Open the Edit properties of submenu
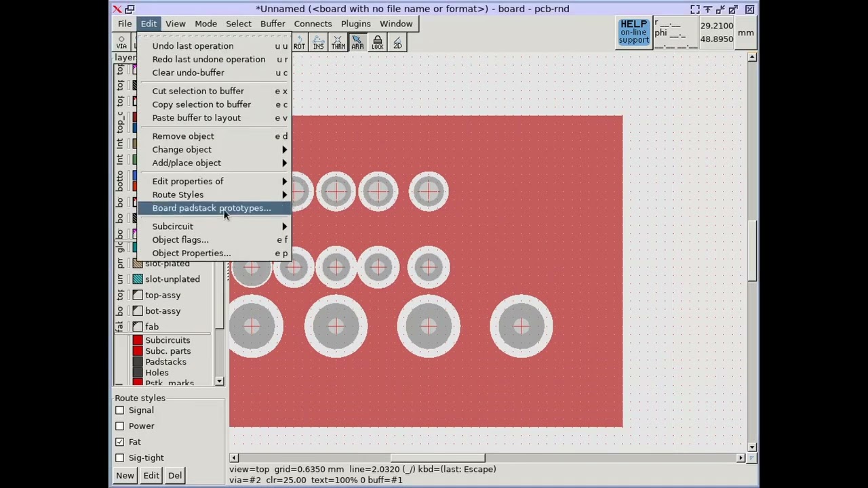 coord(214,181)
